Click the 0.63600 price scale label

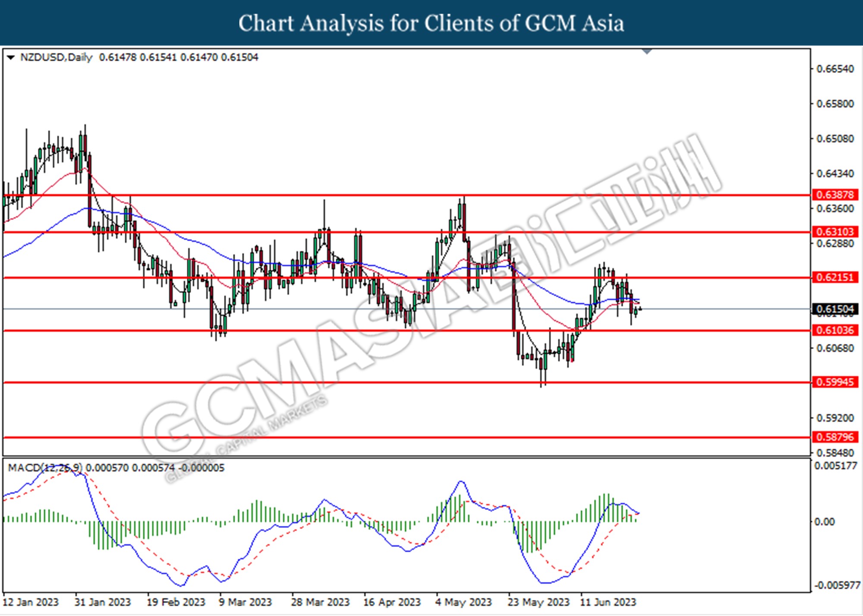coord(835,209)
